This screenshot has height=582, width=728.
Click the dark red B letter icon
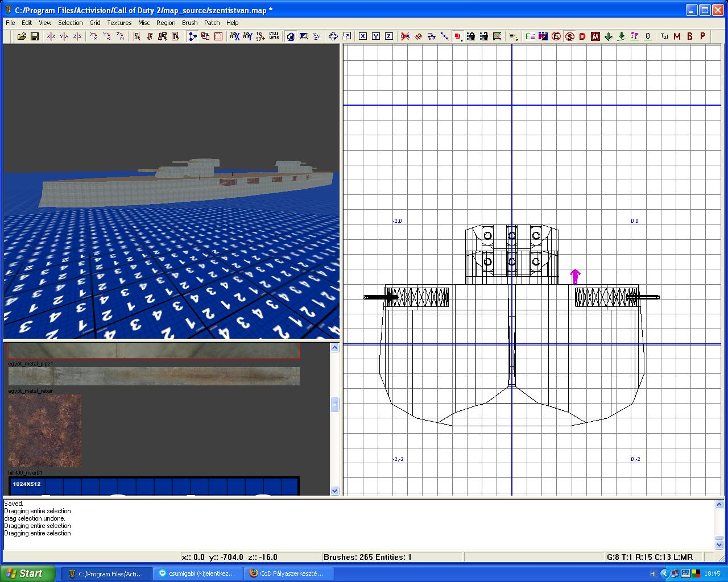[x=690, y=36]
